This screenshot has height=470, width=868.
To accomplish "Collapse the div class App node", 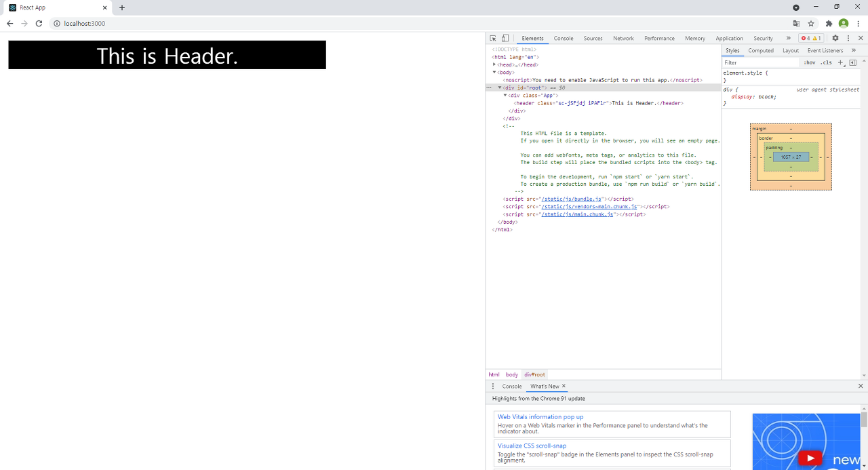I will pyautogui.click(x=505, y=95).
